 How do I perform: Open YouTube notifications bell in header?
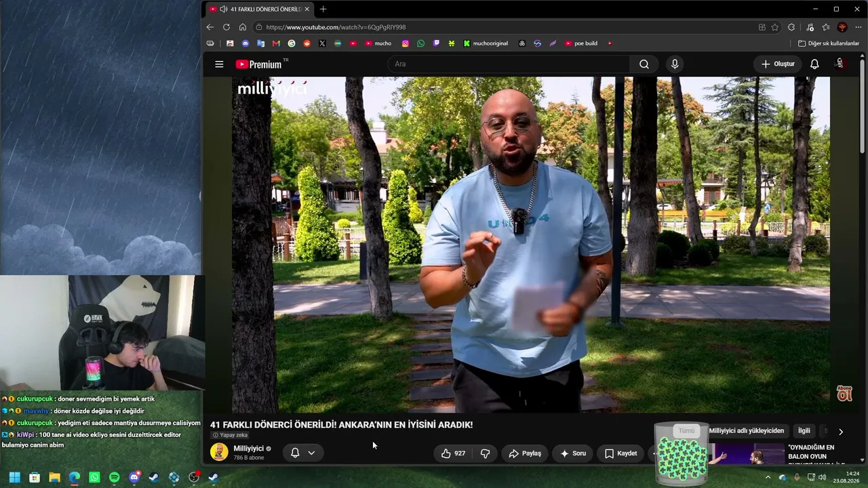coord(814,64)
